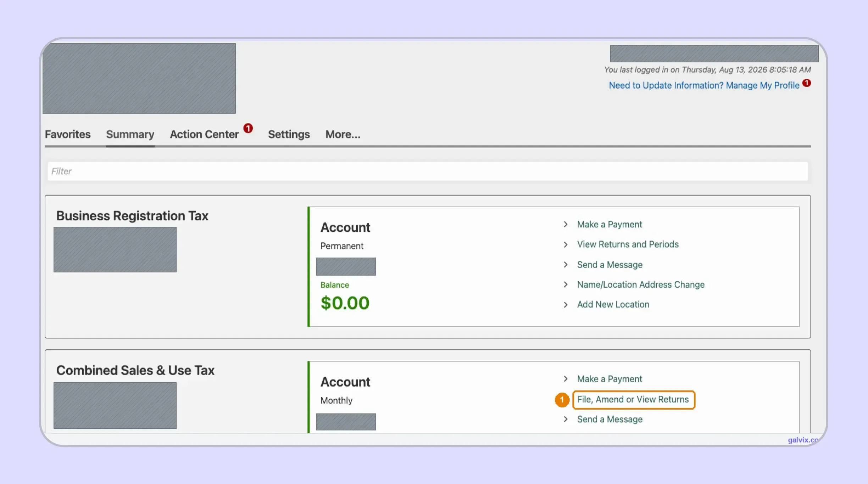Image resolution: width=868 pixels, height=484 pixels.
Task: Click the last logged in timestamp text
Action: tap(708, 70)
